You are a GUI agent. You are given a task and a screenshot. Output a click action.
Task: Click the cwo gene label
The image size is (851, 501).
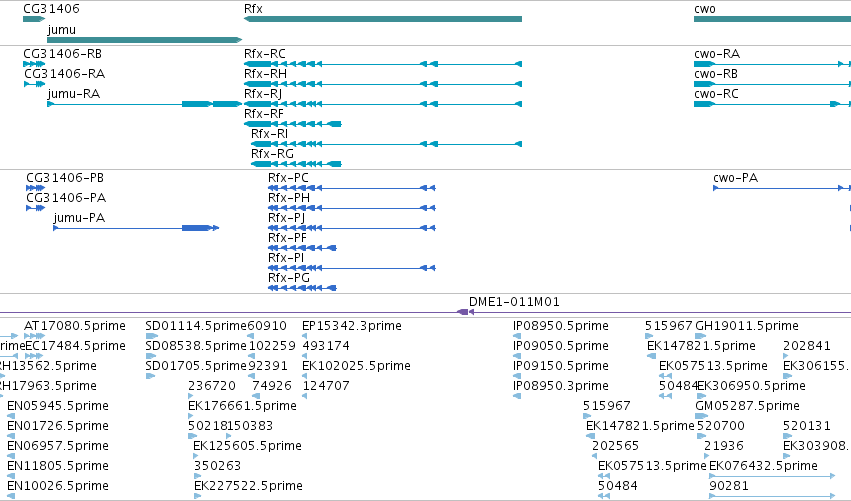[x=704, y=9]
